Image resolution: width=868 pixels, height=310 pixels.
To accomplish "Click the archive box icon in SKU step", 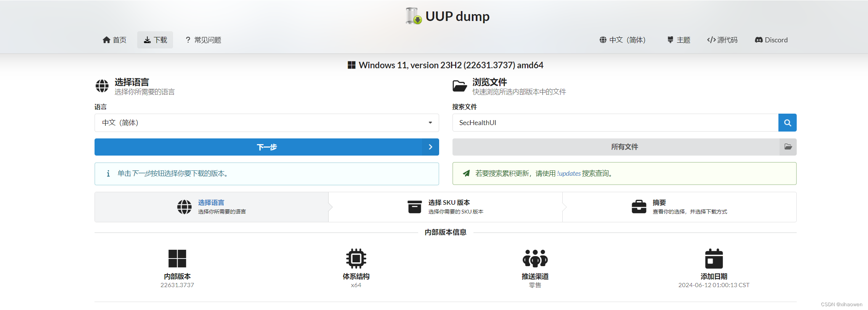I will (415, 207).
